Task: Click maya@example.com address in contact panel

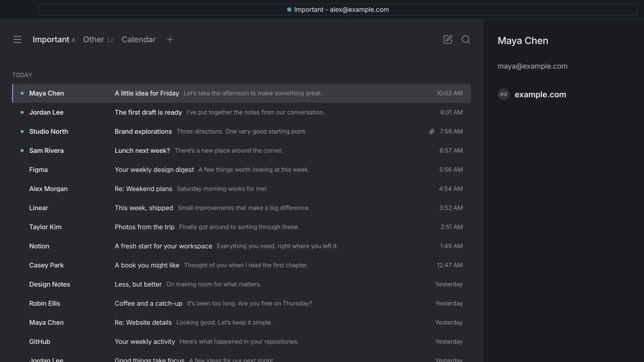Action: pyautogui.click(x=532, y=66)
